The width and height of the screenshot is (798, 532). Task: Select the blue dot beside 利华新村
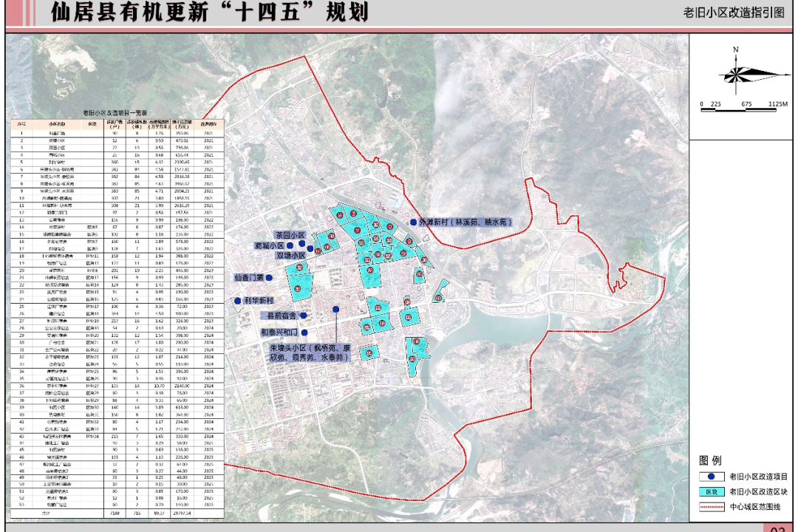[238, 301]
